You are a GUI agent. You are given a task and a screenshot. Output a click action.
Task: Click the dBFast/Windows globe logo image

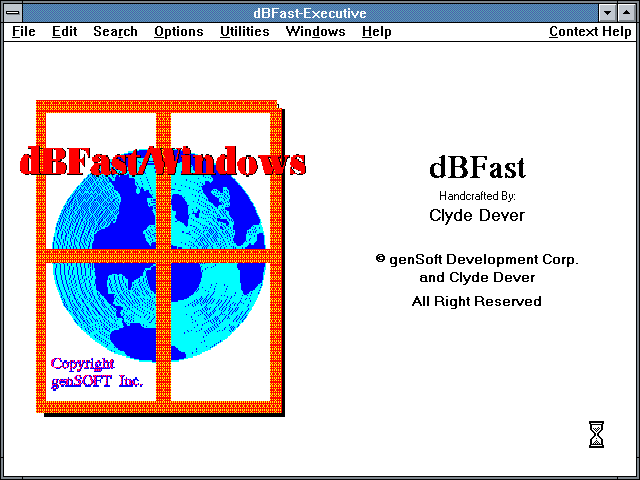coord(160,258)
